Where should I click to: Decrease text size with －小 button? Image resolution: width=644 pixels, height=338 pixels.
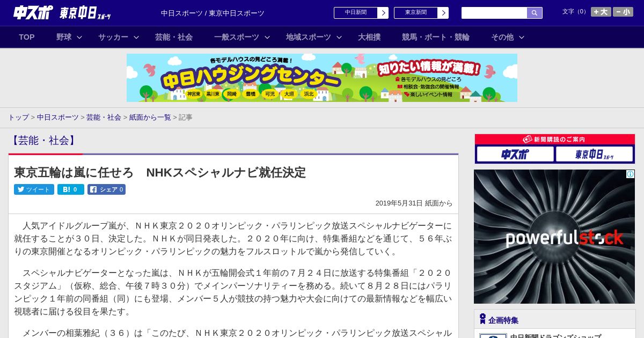tap(623, 12)
